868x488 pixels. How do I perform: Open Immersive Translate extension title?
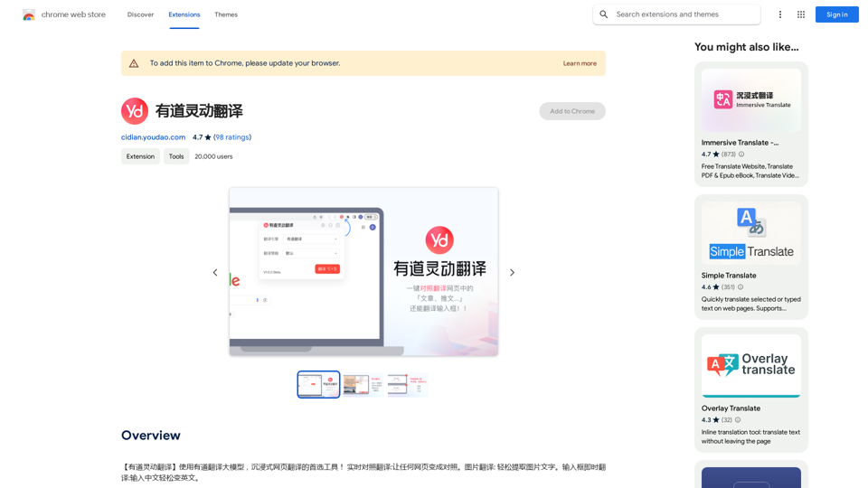tap(740, 143)
